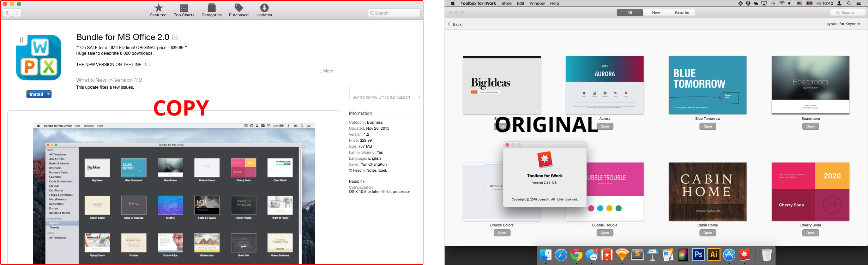This screenshot has height=265, width=868.
Task: Switch to the New segment
Action: point(656,13)
